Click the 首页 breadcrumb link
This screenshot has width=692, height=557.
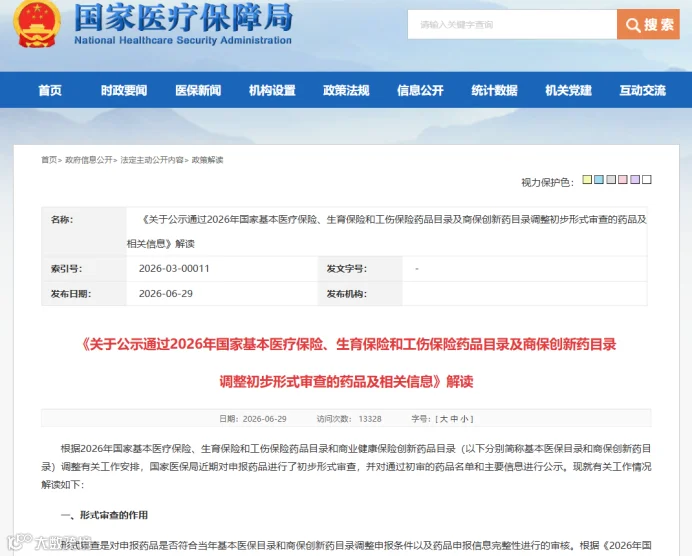click(49, 160)
